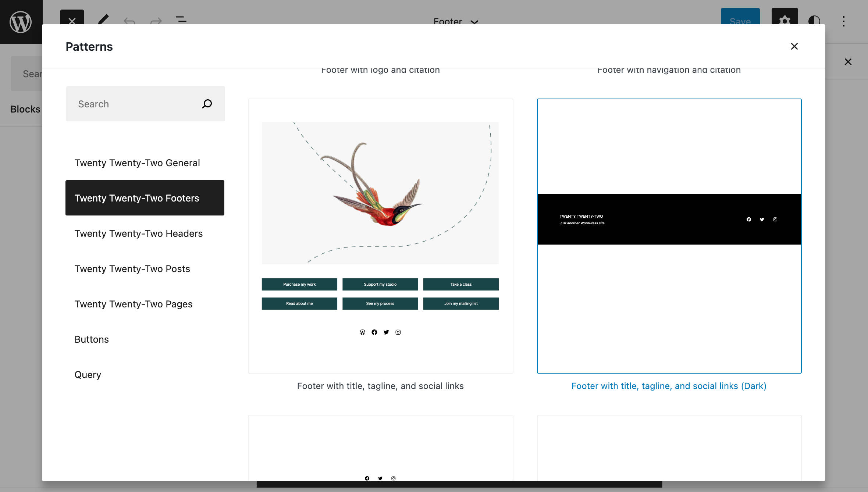Open the three-dot options menu
This screenshot has height=492, width=868.
click(x=843, y=21)
